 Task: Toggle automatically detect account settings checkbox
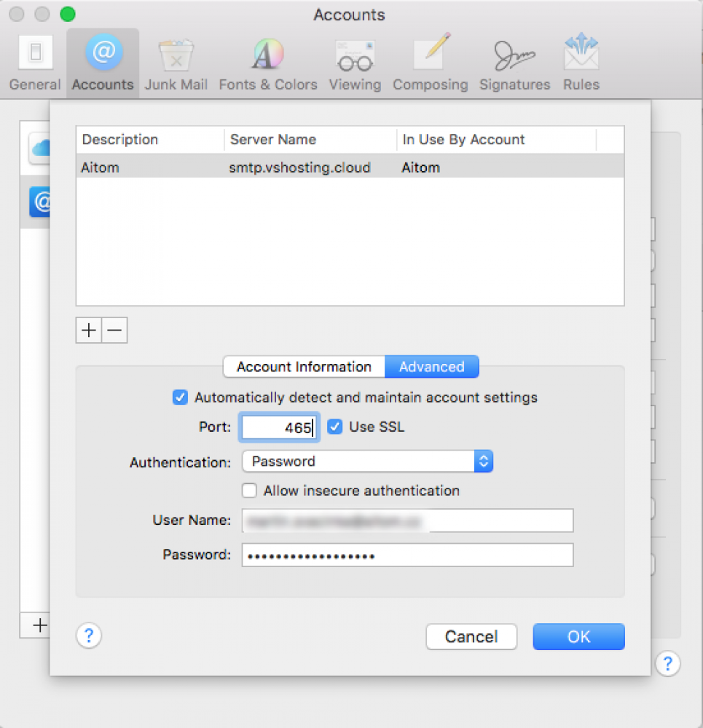180,397
